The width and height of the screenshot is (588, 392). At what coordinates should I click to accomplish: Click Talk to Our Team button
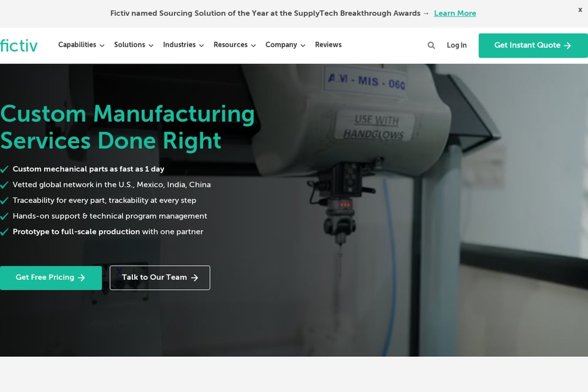[160, 278]
